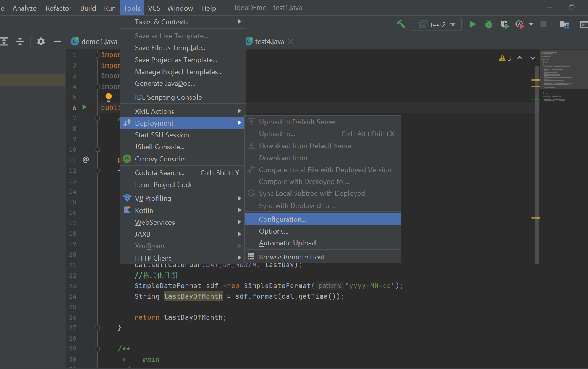Close the test4.java tab
The image size is (588, 369).
[x=291, y=41]
